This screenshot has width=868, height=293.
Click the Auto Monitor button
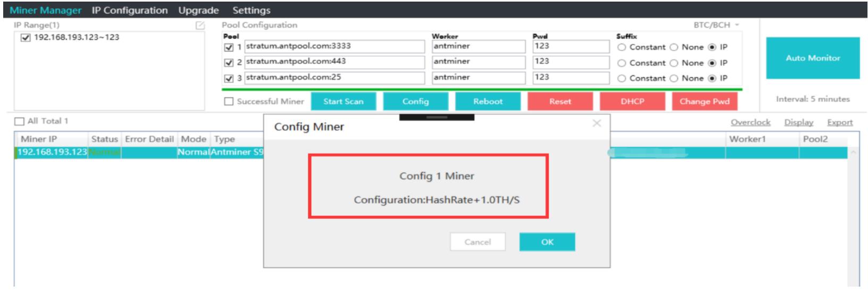[x=813, y=58]
